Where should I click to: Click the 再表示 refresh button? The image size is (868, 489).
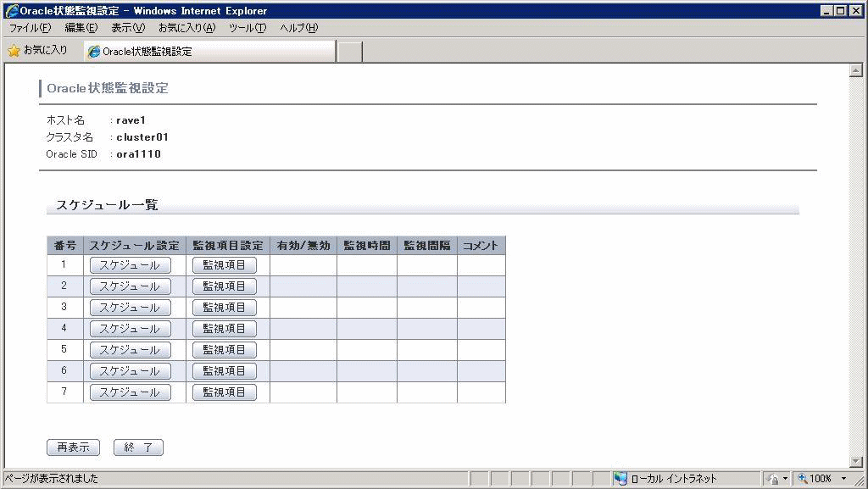pyautogui.click(x=73, y=447)
